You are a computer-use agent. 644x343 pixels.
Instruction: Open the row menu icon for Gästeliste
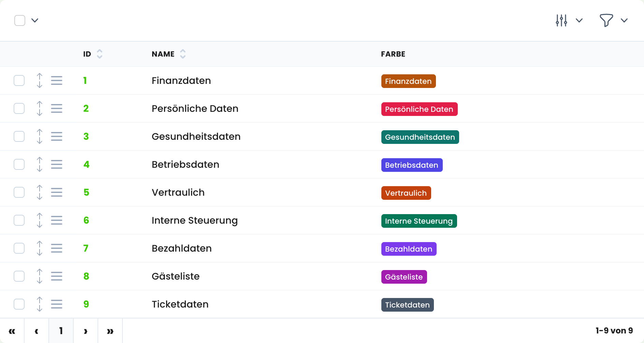click(x=57, y=276)
